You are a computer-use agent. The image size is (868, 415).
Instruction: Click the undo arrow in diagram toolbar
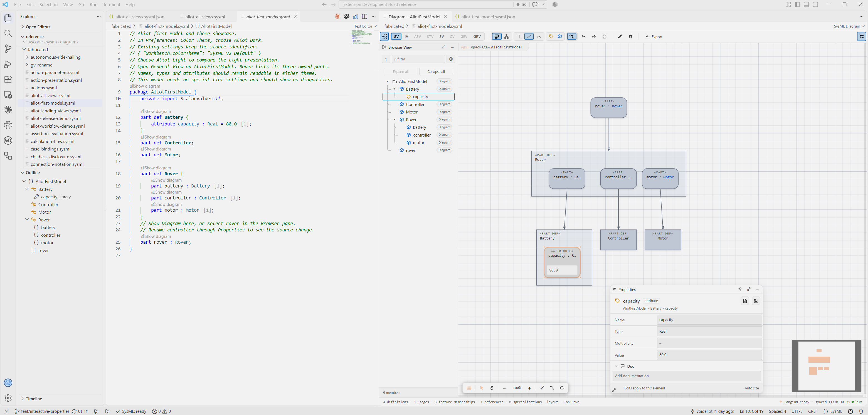[584, 37]
